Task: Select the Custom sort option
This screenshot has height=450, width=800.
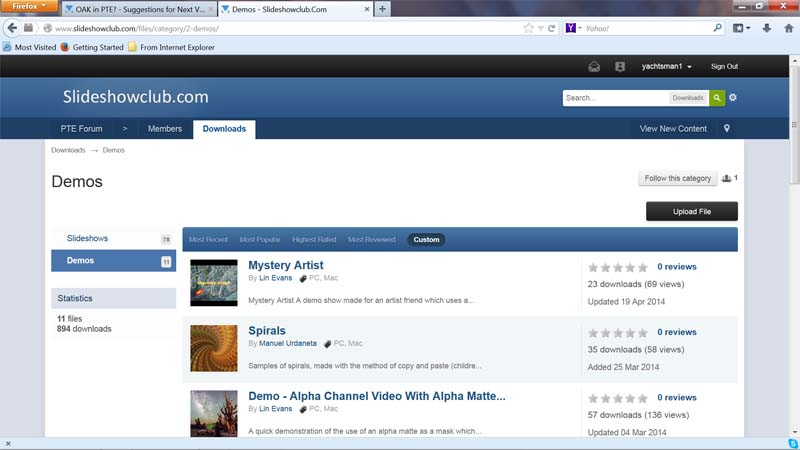Action: [426, 239]
